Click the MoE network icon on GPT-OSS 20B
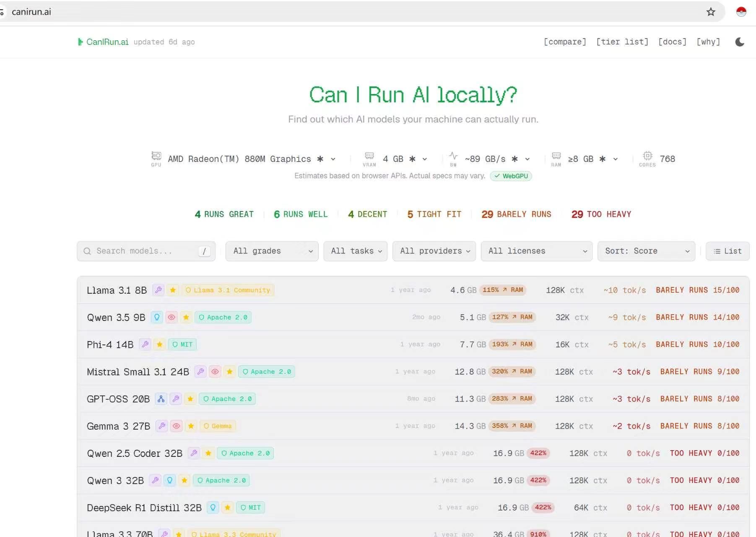This screenshot has height=537, width=756. 161,399
